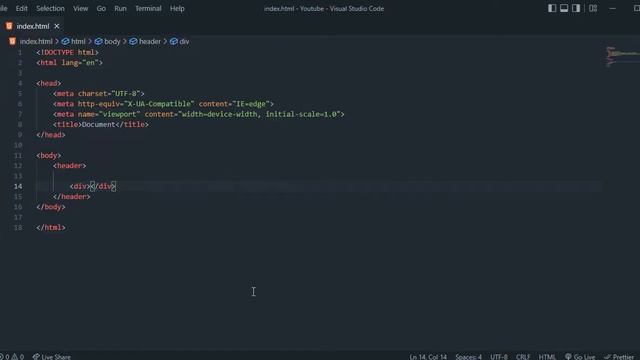
Task: Click the meta charset="UTF-8" line
Action: click(x=99, y=93)
